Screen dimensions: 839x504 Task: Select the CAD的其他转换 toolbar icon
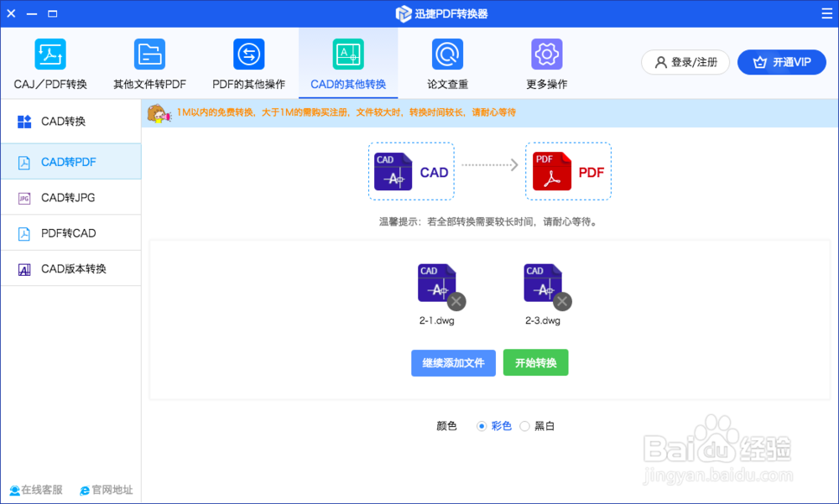348,54
